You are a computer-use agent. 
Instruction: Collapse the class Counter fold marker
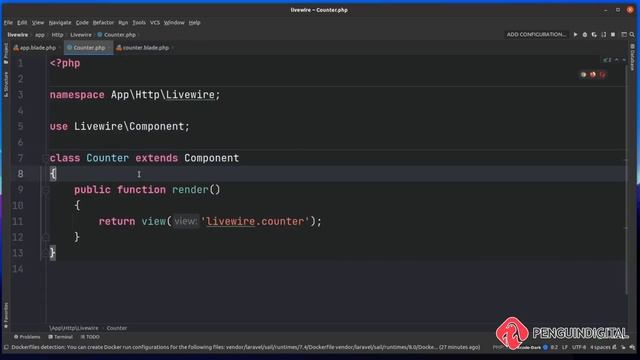pos(45,158)
